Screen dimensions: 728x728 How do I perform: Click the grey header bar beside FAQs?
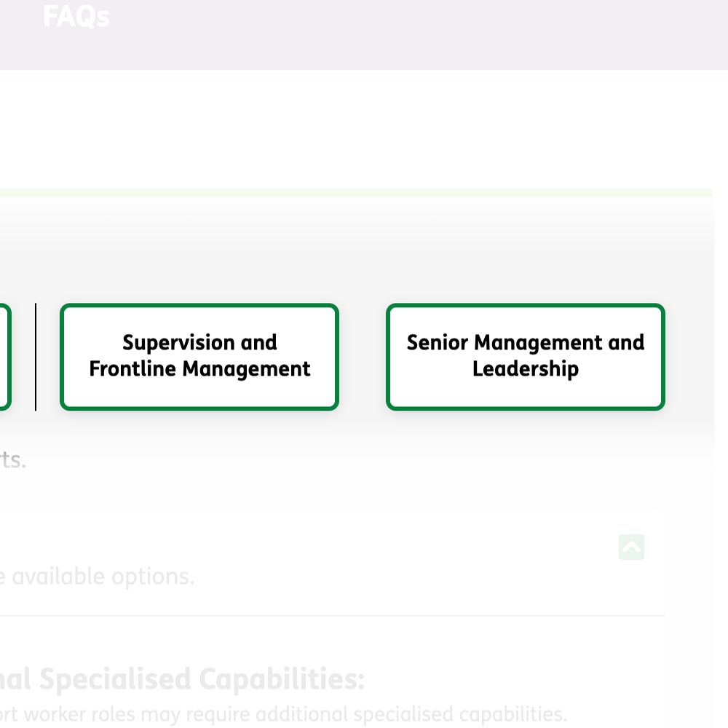click(418, 35)
